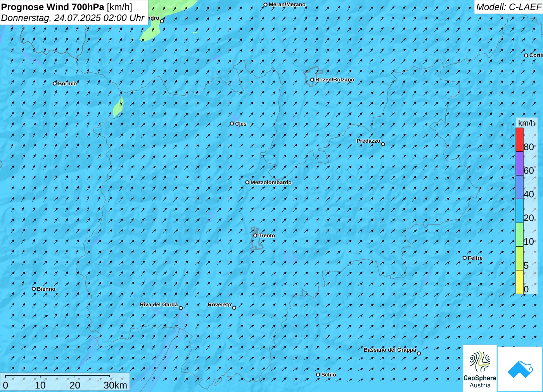Viewport: 543px width, 392px height.
Task: Select the Bozen/Bolzano city marker
Action: 312,79
